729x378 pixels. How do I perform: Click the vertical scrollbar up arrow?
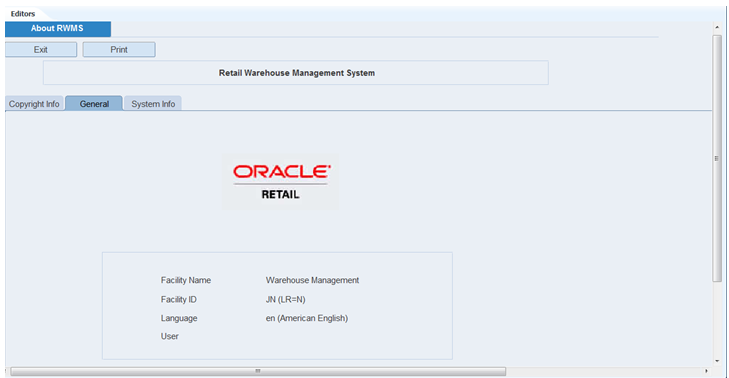click(x=717, y=28)
